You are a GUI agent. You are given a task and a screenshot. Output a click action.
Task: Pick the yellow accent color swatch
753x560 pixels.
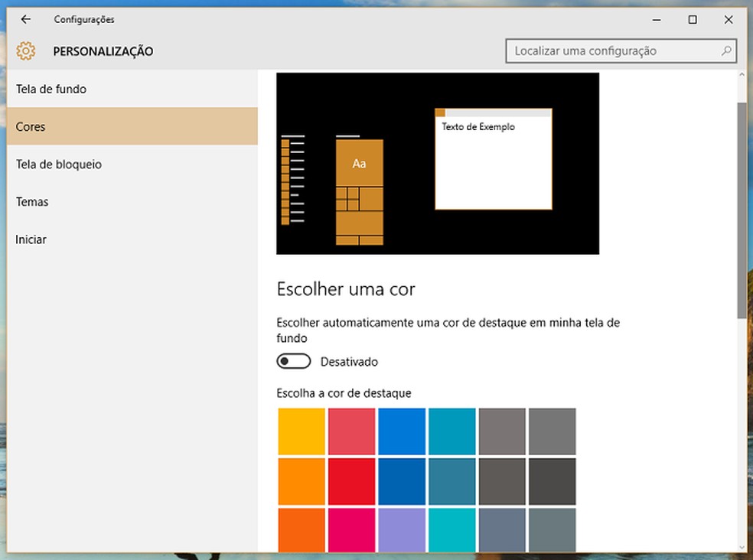[302, 431]
